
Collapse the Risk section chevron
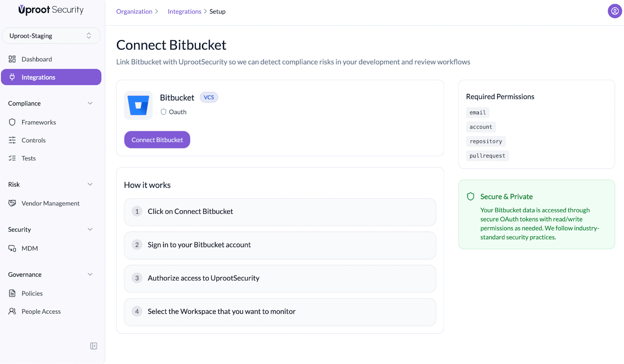click(90, 184)
